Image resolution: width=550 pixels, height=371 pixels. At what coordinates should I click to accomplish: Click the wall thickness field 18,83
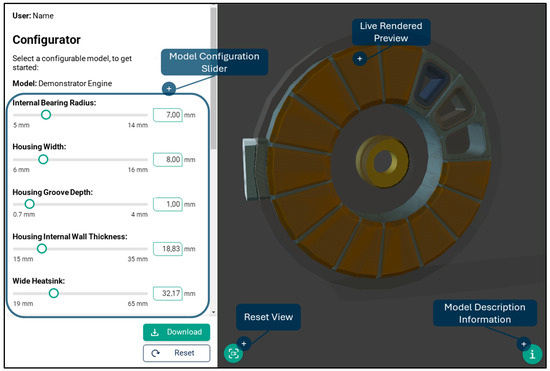168,249
